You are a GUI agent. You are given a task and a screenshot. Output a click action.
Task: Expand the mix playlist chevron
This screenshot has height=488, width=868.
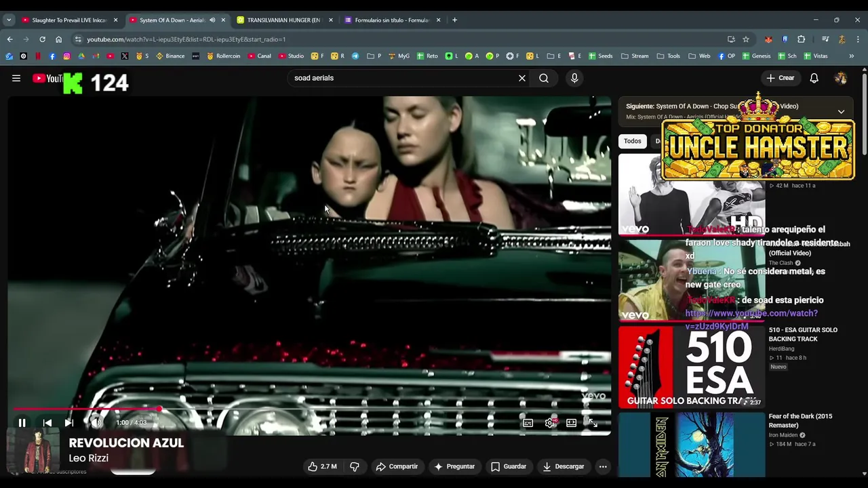pos(841,111)
